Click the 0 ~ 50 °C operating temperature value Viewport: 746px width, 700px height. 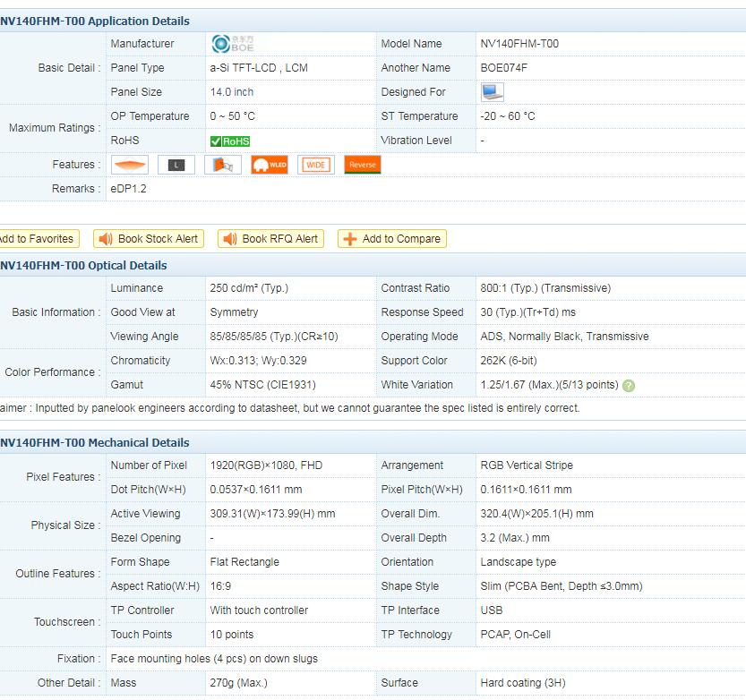(x=233, y=116)
